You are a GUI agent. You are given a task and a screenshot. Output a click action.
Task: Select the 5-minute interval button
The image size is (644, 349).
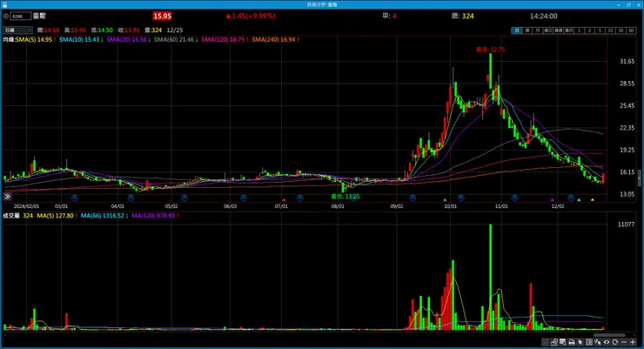(600, 30)
